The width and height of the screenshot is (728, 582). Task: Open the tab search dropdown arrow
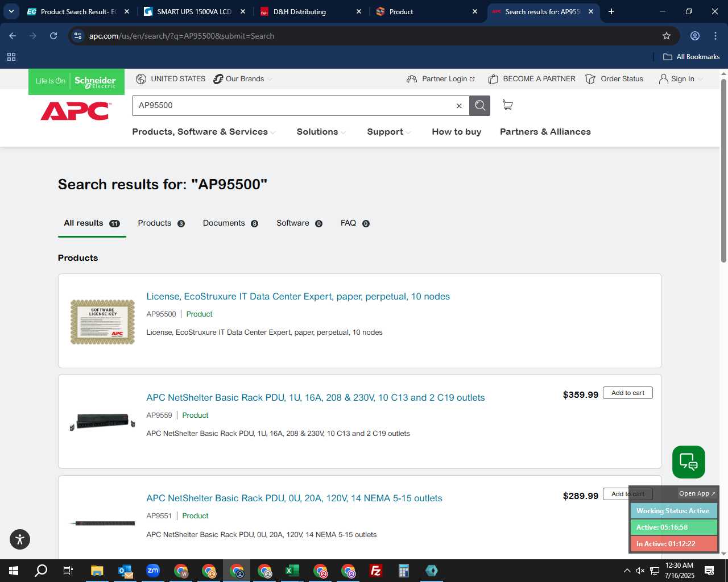tap(11, 11)
